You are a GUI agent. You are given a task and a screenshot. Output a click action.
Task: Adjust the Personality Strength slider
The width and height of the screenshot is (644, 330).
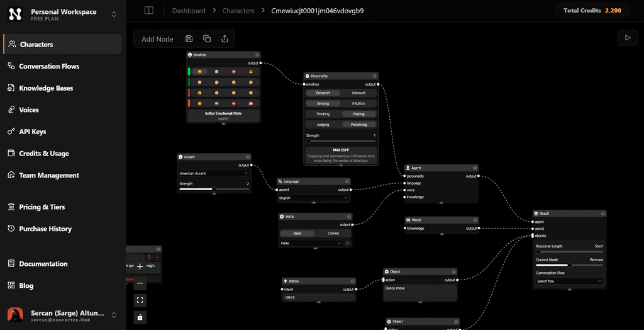[x=341, y=140]
